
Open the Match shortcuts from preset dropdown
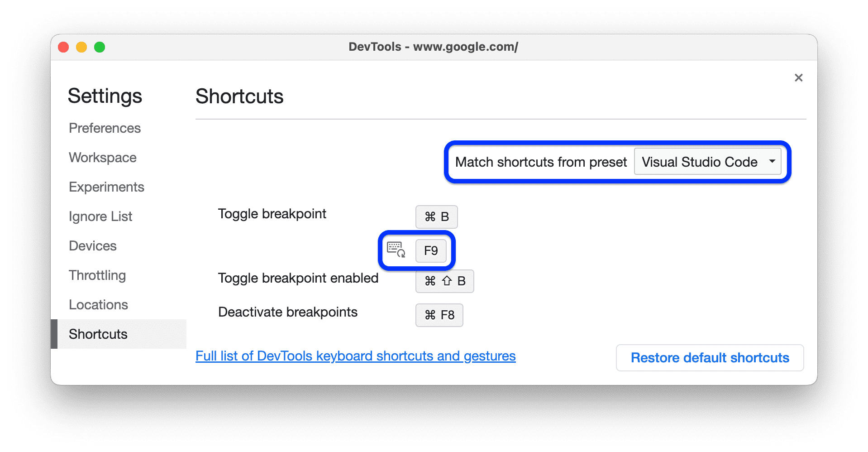point(707,162)
